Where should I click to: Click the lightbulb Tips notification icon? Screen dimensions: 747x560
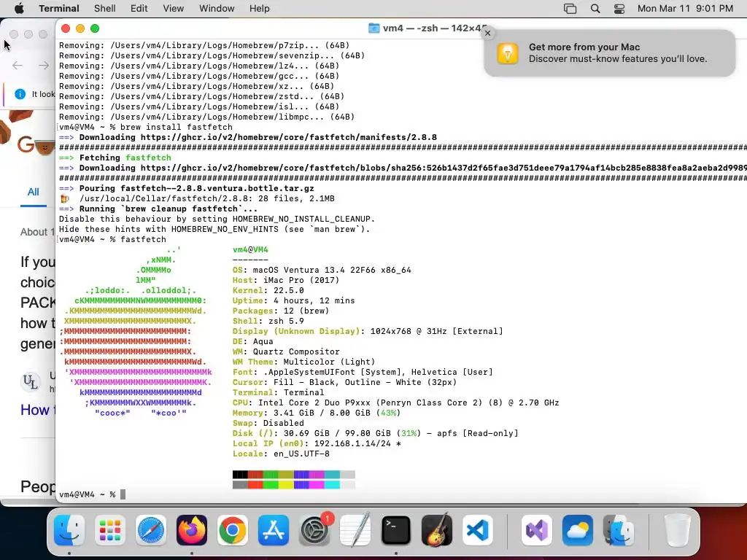coord(508,52)
